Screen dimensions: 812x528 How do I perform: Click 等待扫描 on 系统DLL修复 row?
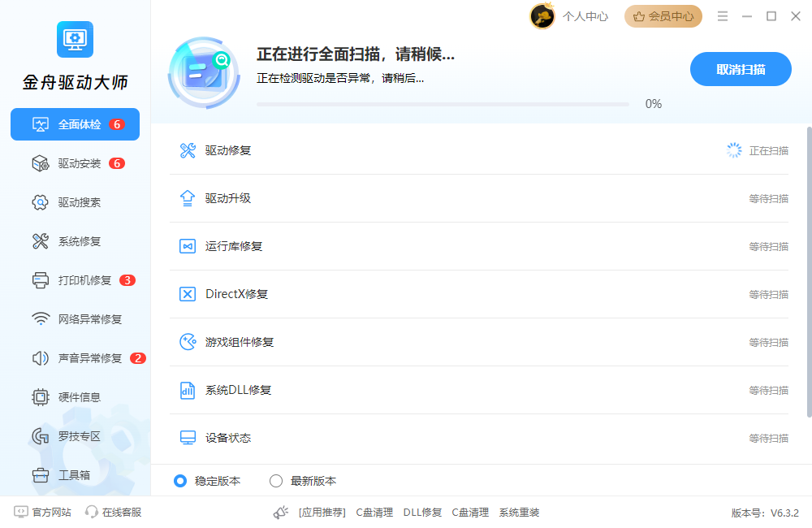[768, 390]
